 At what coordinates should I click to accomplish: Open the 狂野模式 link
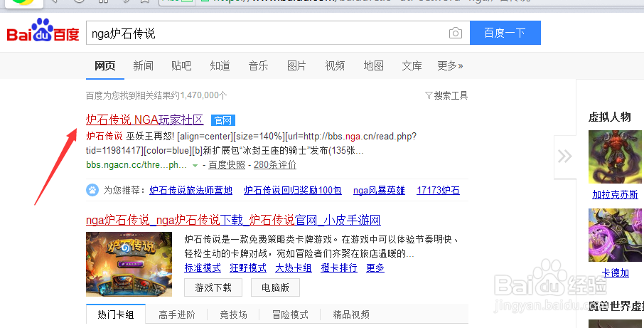point(248,268)
